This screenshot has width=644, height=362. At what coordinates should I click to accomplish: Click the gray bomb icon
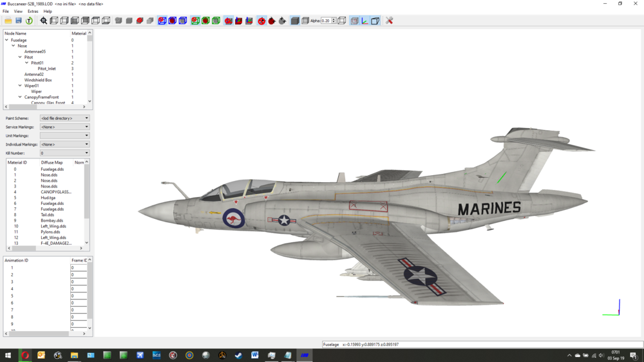282,21
